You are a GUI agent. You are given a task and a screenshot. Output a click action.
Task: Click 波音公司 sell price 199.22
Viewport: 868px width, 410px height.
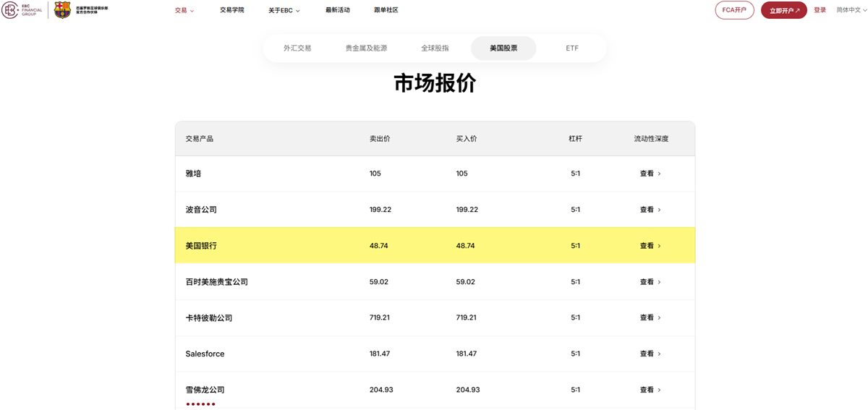pos(380,210)
